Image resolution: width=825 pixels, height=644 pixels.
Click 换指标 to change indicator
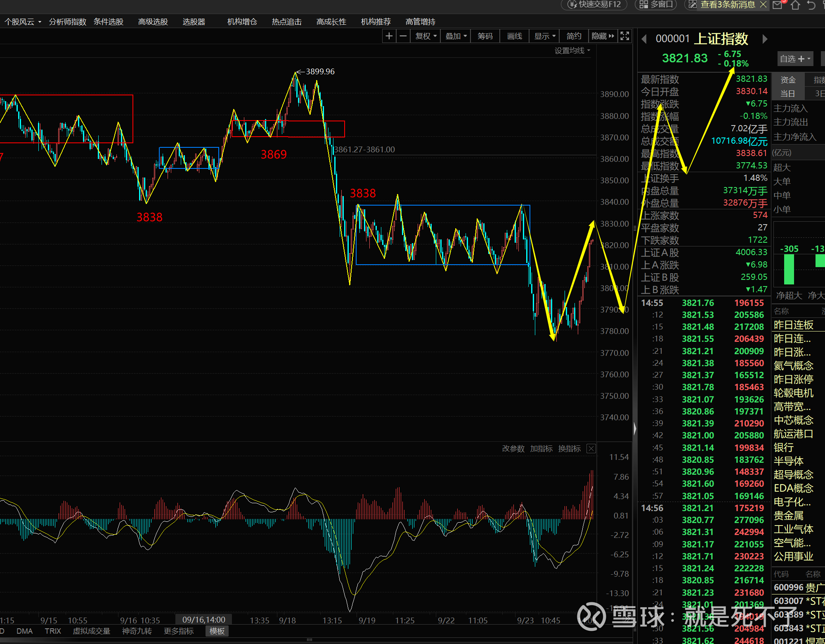[569, 449]
